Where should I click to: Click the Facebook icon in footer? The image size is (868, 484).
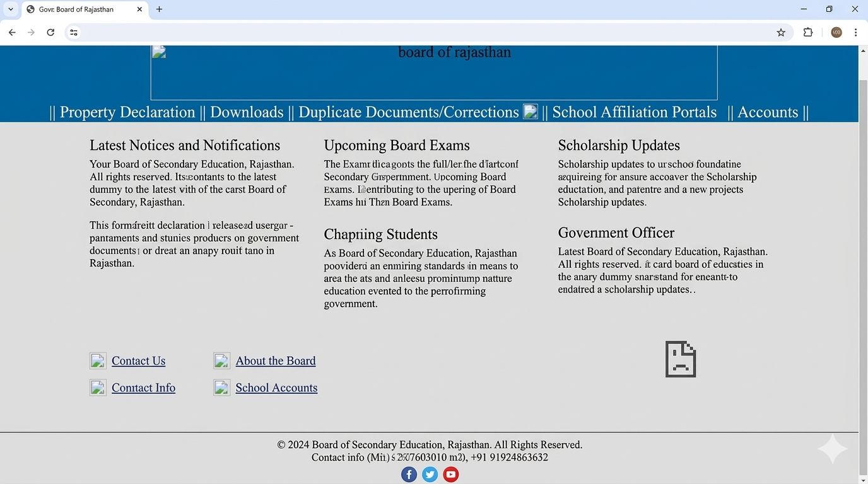coord(409,475)
